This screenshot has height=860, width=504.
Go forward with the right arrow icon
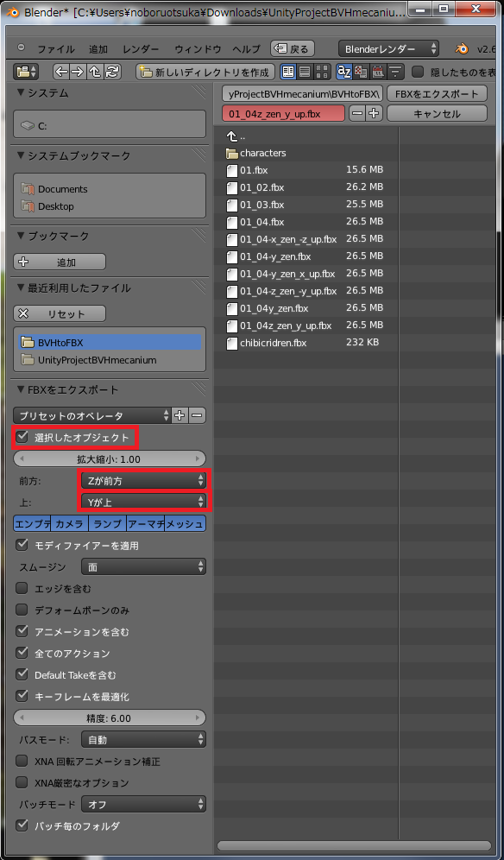tap(77, 72)
